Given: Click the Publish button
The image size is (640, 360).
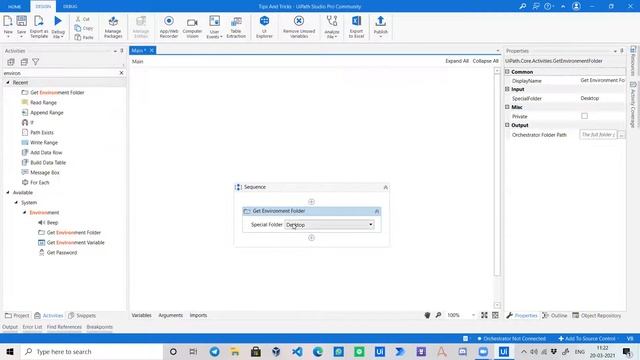Looking at the screenshot, I should click(380, 27).
